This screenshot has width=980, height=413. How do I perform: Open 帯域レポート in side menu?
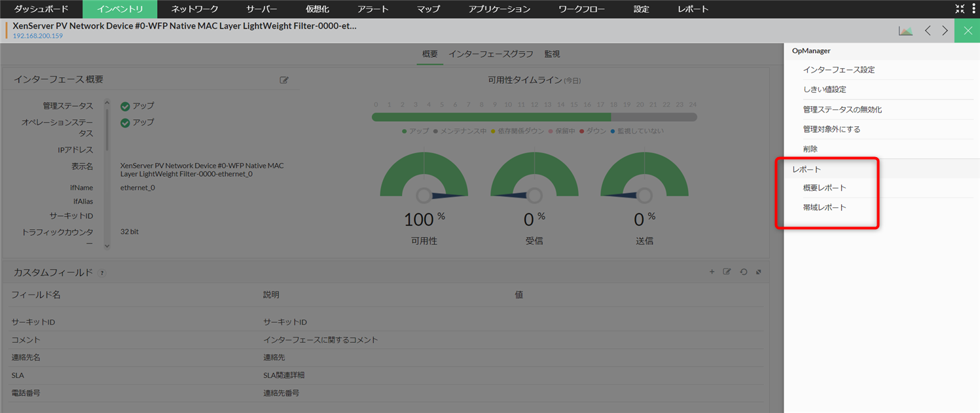coord(825,207)
